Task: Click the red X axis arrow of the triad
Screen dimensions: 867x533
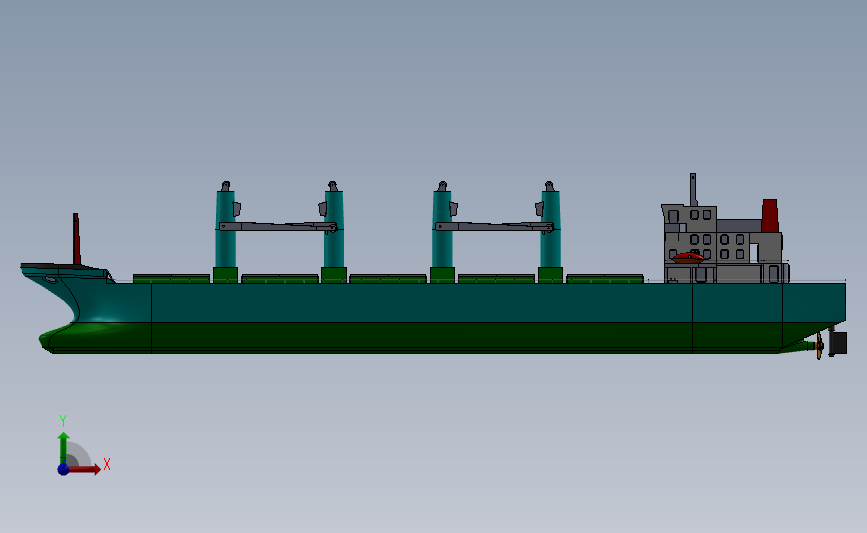Action: click(84, 469)
